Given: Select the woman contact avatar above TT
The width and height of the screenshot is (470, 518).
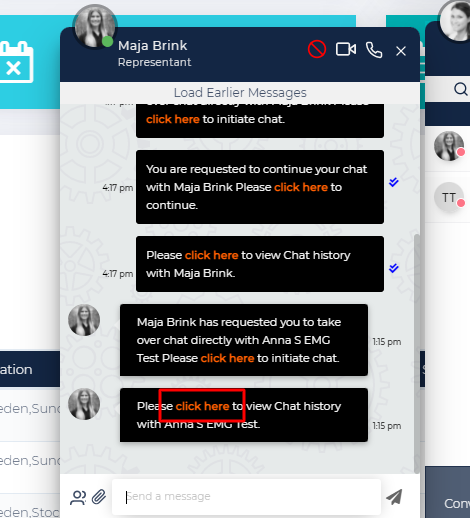Looking at the screenshot, I should 449,146.
